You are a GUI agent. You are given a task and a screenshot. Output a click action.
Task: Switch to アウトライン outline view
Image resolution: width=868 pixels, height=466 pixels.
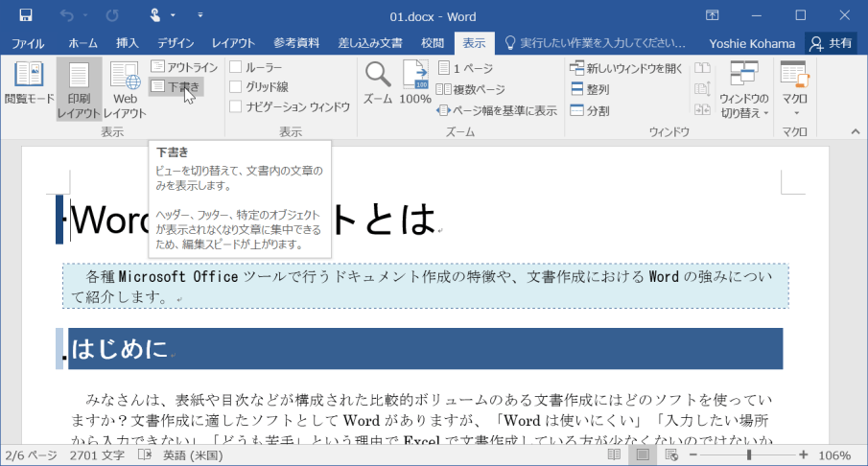click(x=184, y=67)
